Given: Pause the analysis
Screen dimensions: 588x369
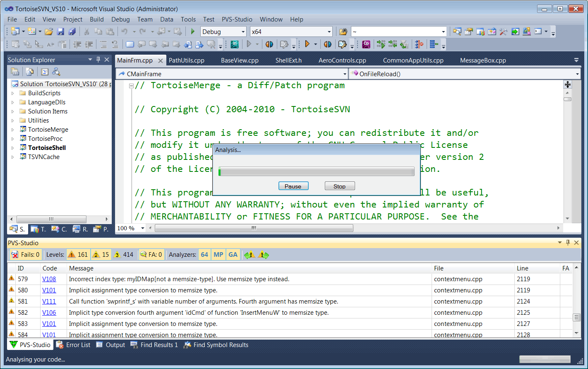Looking at the screenshot, I should click(x=293, y=186).
